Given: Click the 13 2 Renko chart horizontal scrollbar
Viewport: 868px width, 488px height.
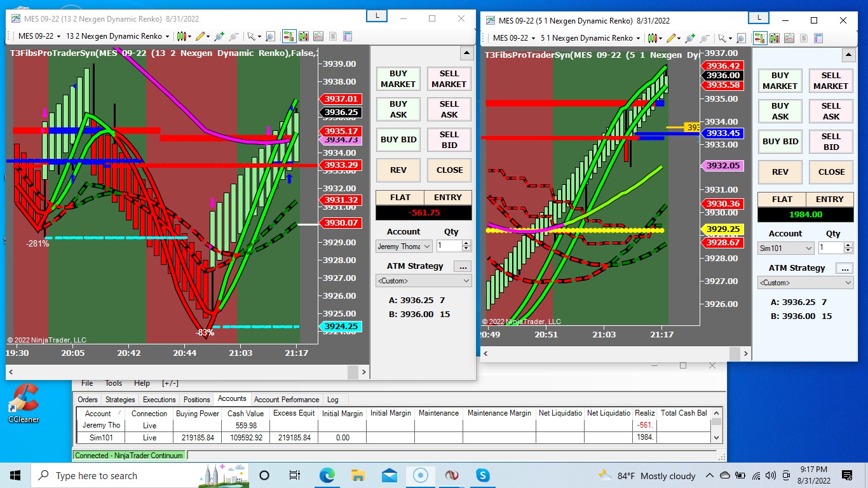Looking at the screenshot, I should click(187, 372).
